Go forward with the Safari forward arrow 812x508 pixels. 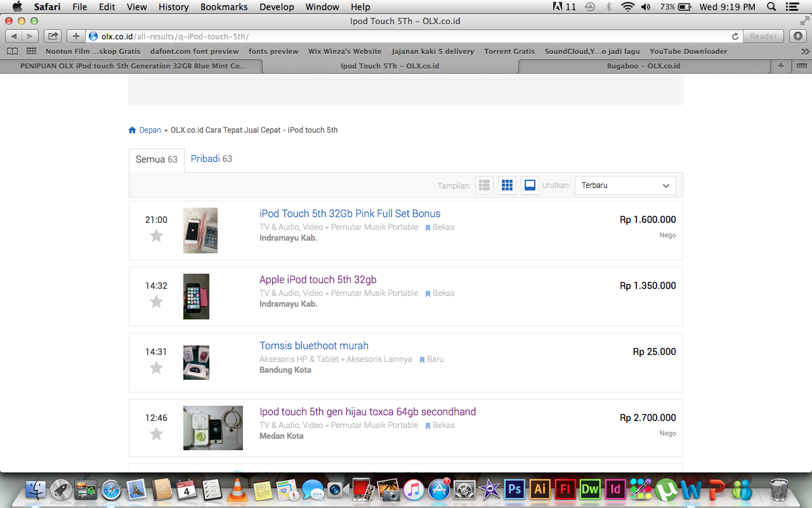tap(30, 36)
